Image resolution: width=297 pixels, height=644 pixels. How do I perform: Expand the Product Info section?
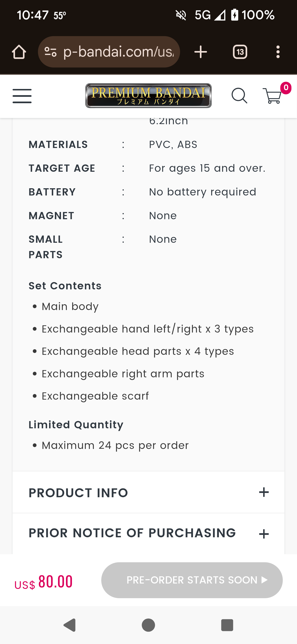78,493
